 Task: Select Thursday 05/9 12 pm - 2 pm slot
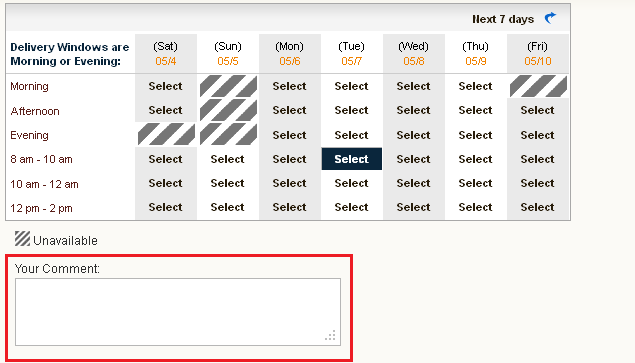(475, 207)
